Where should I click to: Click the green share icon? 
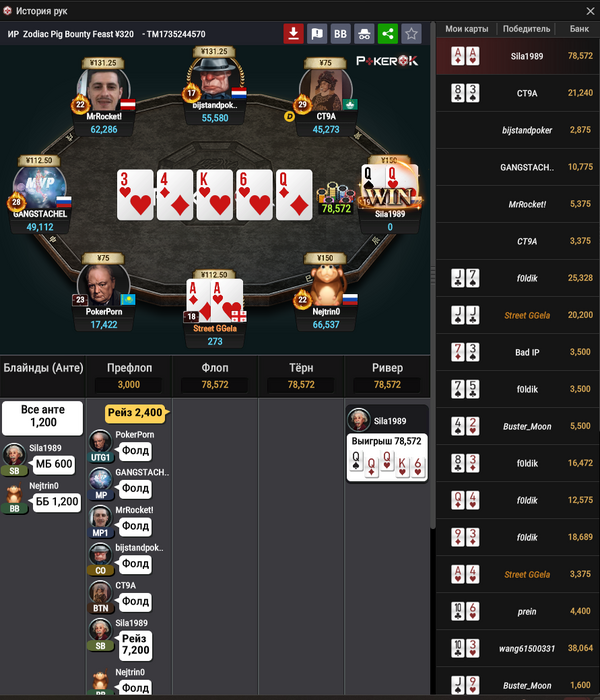388,33
